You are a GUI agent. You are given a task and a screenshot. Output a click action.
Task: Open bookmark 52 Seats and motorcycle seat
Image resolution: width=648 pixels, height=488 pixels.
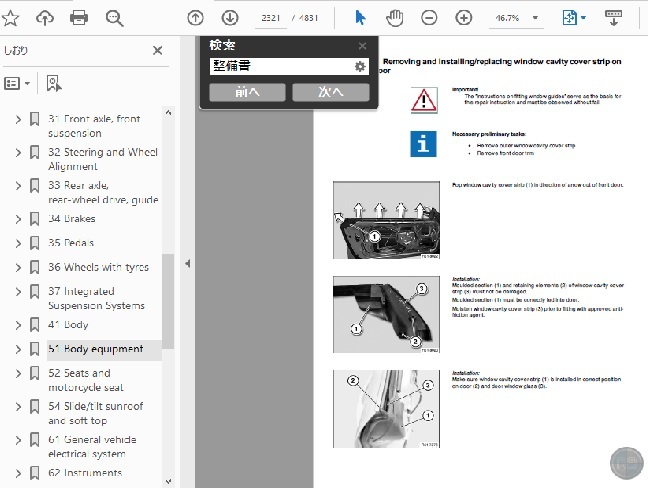coord(86,380)
